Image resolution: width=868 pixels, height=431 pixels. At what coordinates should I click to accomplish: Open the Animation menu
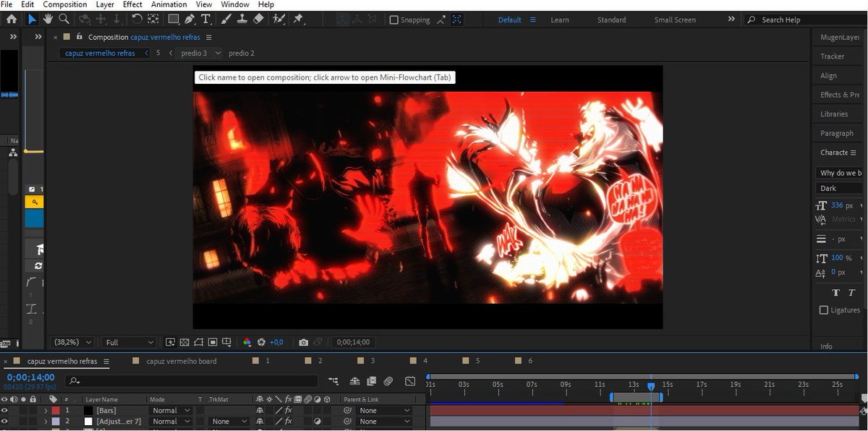tap(169, 4)
